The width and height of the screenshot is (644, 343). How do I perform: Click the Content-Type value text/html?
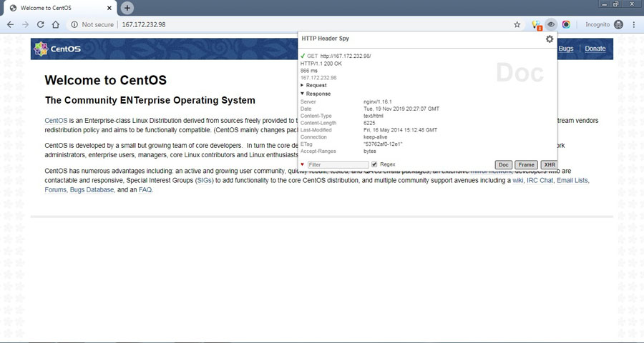tap(374, 116)
